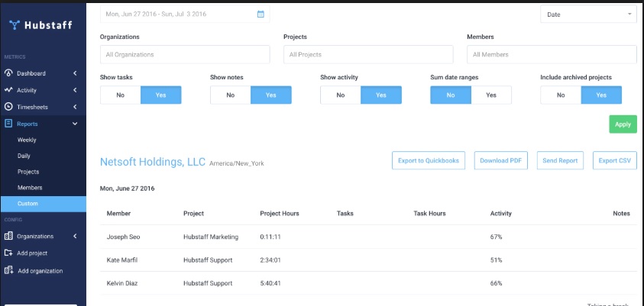Click Export to Quickbooks button
644x306 pixels.
tap(429, 160)
